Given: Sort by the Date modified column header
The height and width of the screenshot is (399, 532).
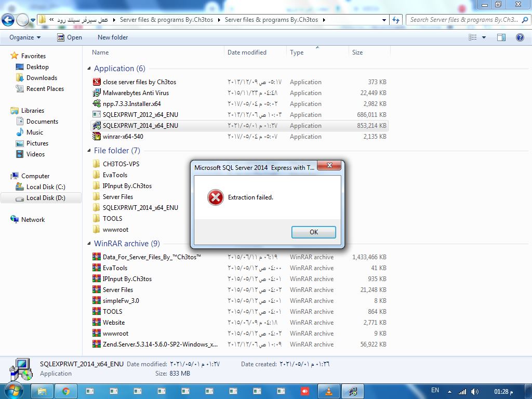Looking at the screenshot, I should pyautogui.click(x=247, y=52).
